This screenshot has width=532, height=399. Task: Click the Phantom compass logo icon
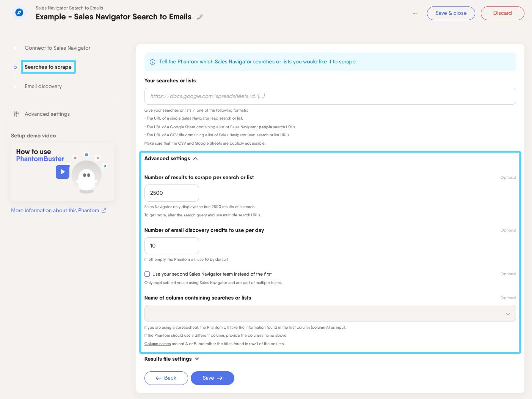(x=19, y=13)
